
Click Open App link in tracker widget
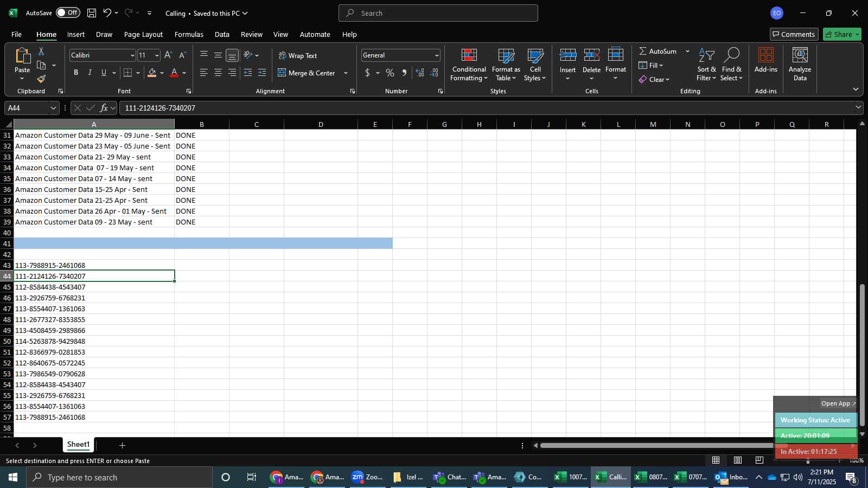click(838, 403)
